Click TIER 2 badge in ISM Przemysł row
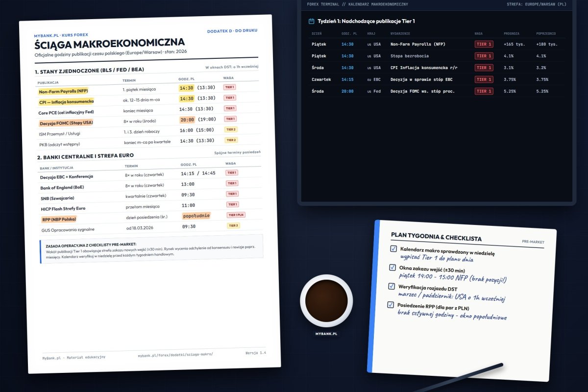Viewport: 588px width, 392px height. pyautogui.click(x=231, y=129)
